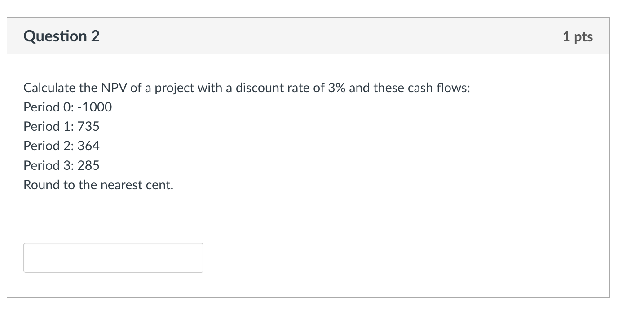Click the 735 value in Period 1

click(89, 126)
